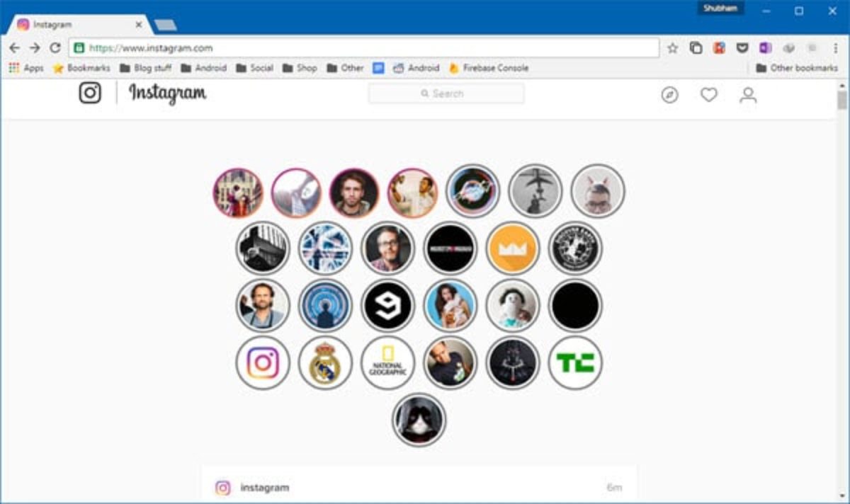Open the profile person icon
The width and height of the screenshot is (850, 504).
coord(748,95)
